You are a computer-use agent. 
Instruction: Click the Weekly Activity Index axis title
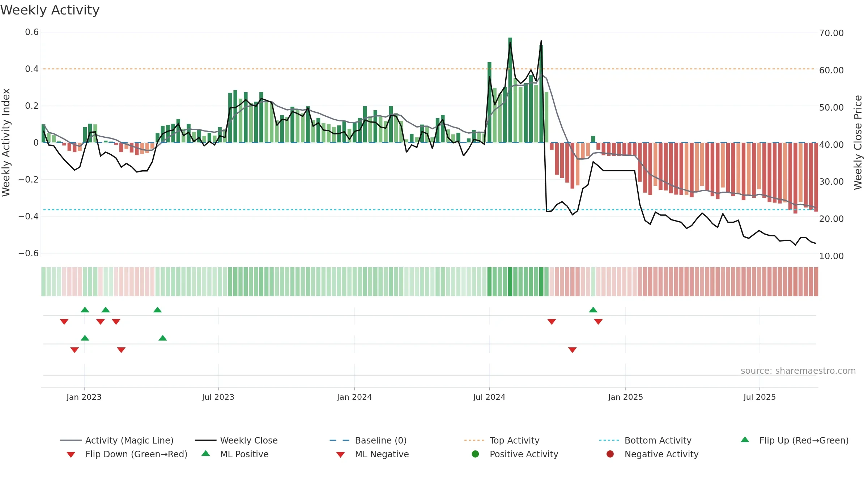point(6,142)
